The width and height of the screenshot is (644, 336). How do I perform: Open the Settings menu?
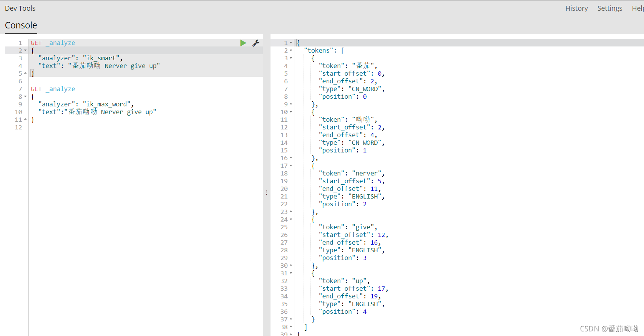pos(610,8)
